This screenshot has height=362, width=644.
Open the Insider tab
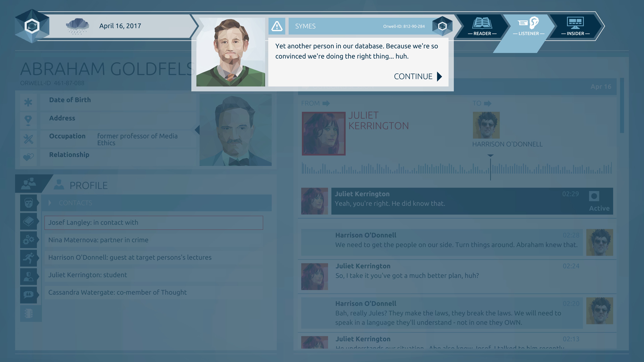[575, 26]
